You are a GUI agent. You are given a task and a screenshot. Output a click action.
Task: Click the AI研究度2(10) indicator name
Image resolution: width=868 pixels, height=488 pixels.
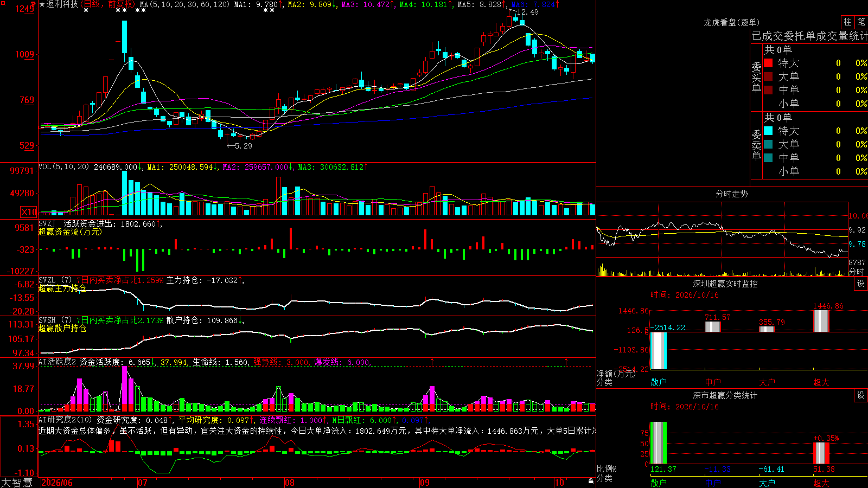pyautogui.click(x=66, y=420)
